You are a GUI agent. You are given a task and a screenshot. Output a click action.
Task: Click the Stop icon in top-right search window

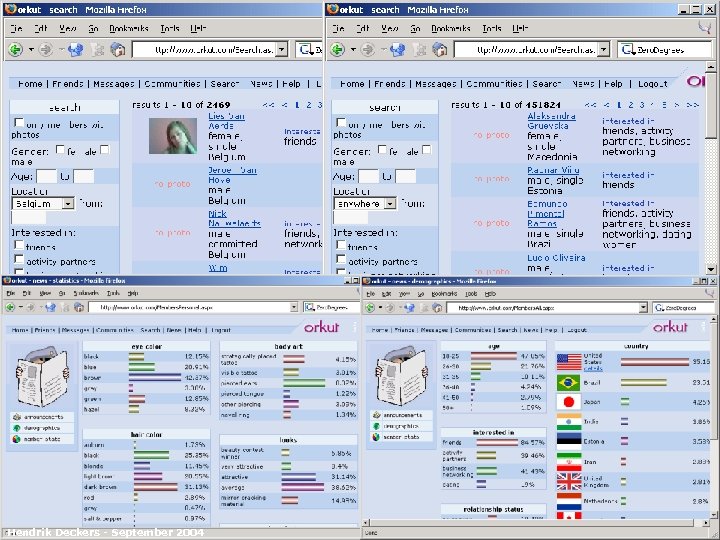[x=420, y=49]
